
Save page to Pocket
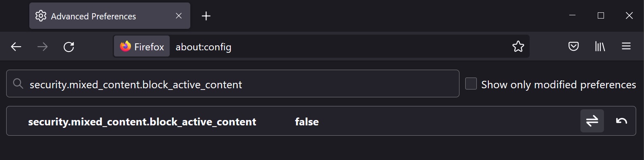tap(573, 46)
